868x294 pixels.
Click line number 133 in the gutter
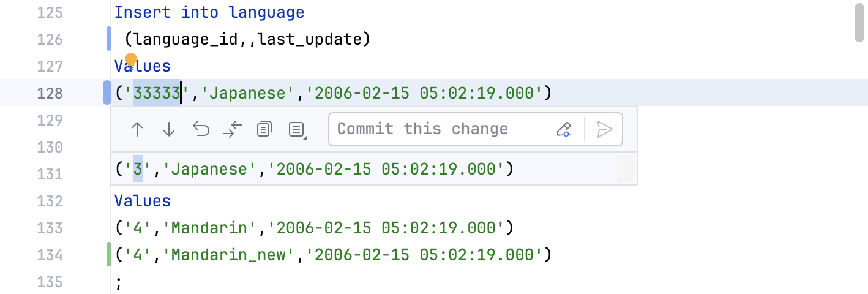click(x=50, y=228)
